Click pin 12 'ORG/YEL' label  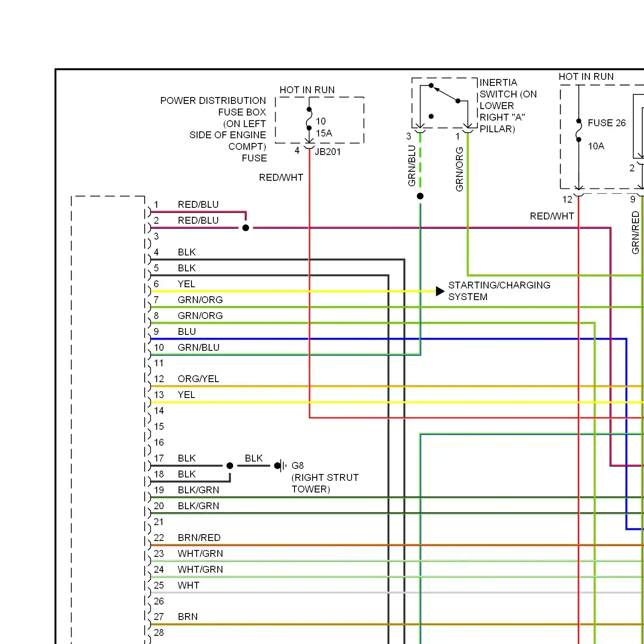[198, 379]
